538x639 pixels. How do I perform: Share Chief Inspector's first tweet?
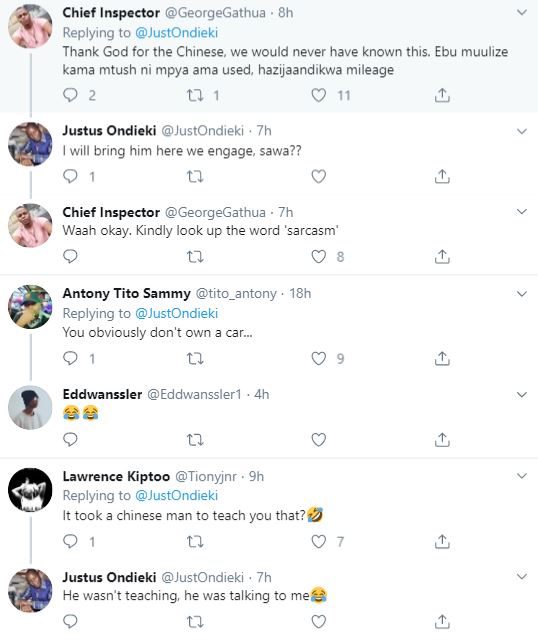(442, 95)
